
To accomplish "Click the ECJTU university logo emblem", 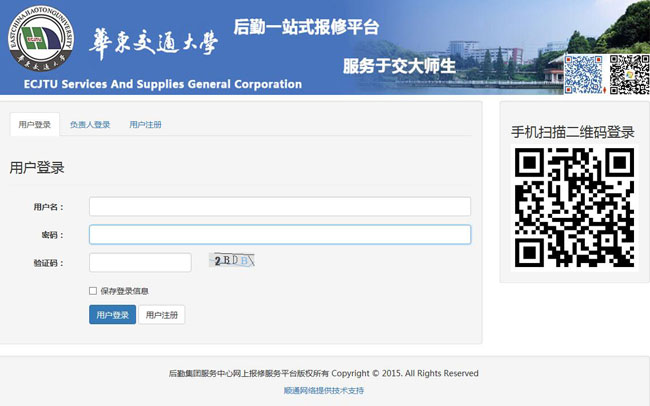I will [41, 39].
